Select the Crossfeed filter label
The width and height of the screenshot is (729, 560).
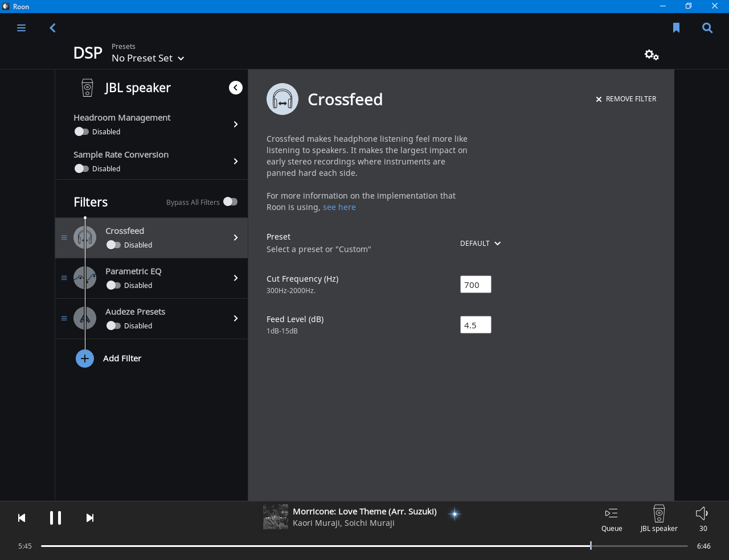(x=125, y=230)
